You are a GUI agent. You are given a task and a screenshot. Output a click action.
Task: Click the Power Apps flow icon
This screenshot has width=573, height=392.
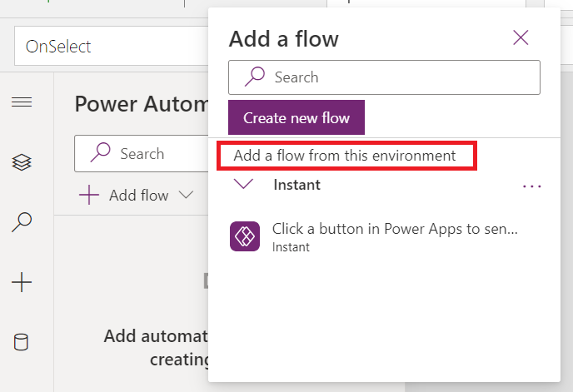(246, 238)
